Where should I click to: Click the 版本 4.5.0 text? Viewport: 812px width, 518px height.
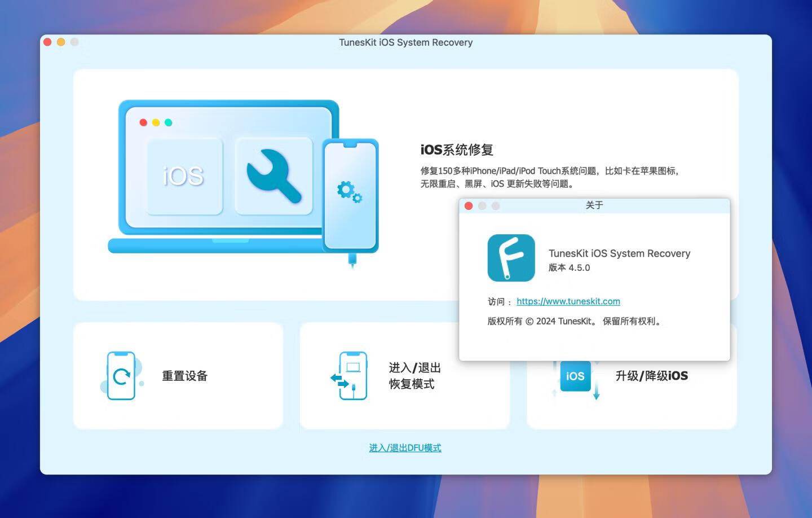point(569,267)
